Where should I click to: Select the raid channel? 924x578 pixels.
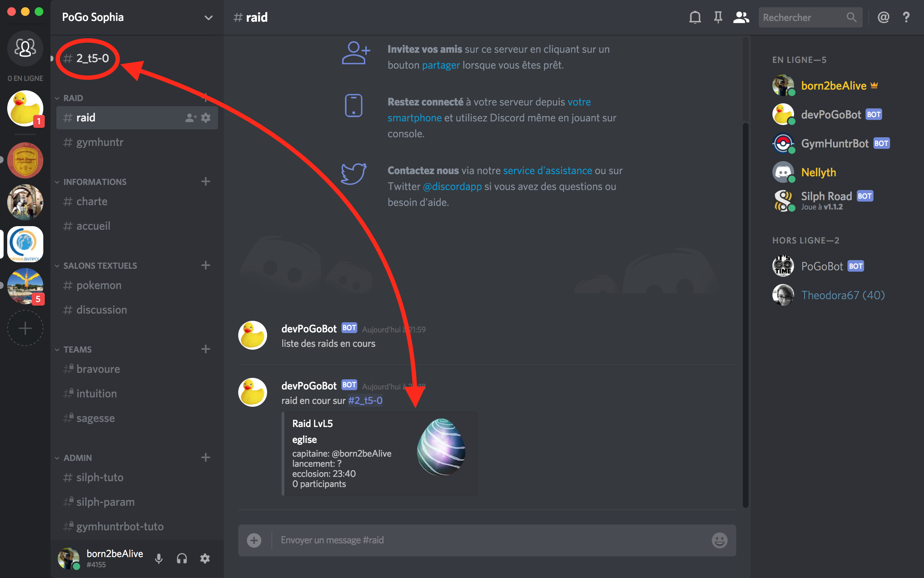[x=137, y=118]
